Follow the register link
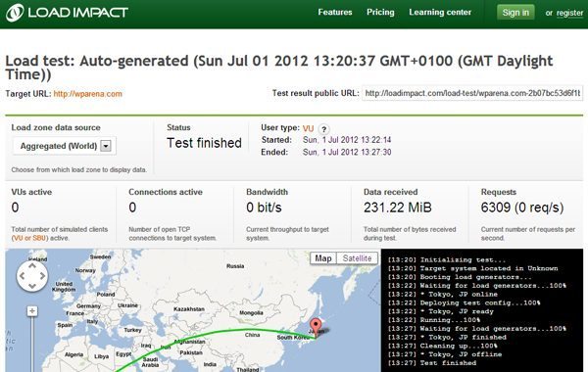This screenshot has height=372, width=588. (570, 13)
